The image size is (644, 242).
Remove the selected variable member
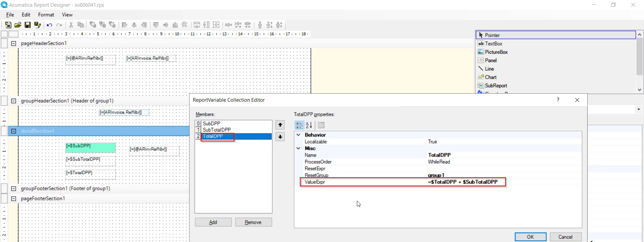pyautogui.click(x=253, y=222)
